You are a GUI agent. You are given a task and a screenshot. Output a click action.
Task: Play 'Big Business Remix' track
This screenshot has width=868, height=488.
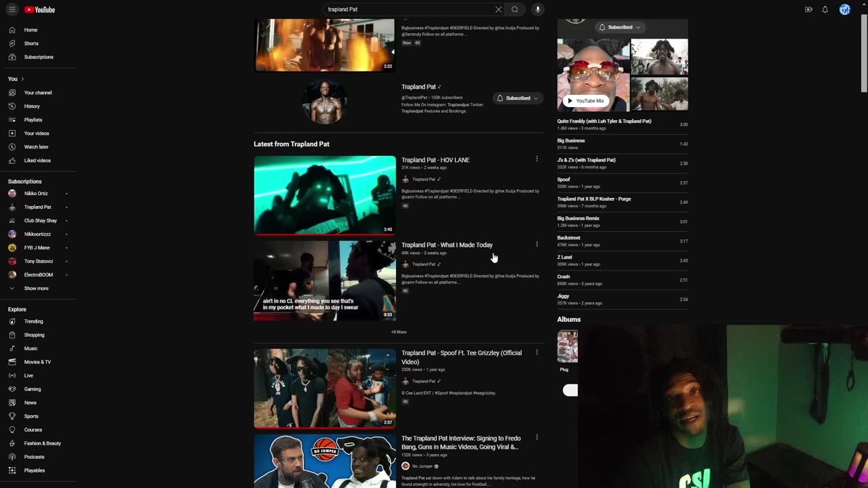[x=623, y=222]
